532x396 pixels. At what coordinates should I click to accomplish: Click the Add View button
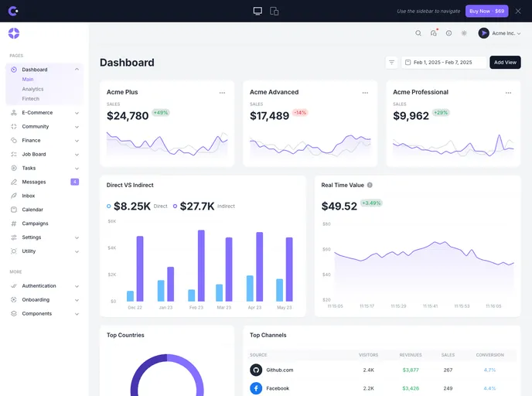pos(505,63)
